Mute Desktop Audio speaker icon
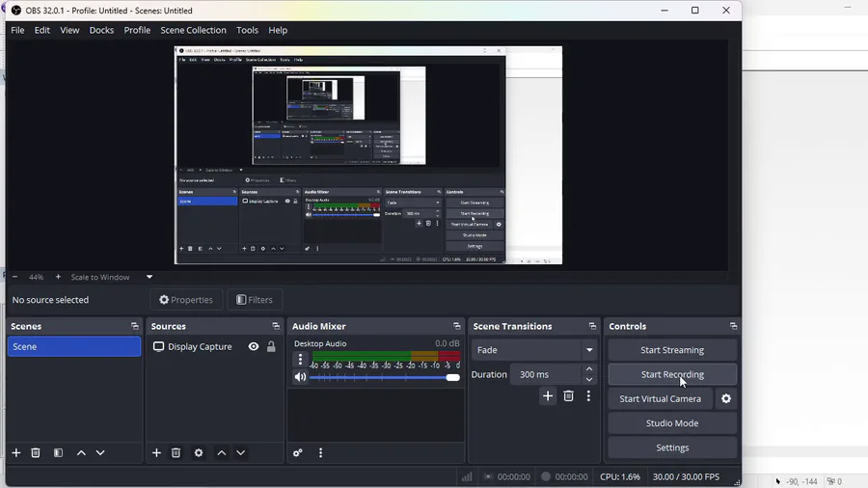This screenshot has width=868, height=488. (x=300, y=377)
